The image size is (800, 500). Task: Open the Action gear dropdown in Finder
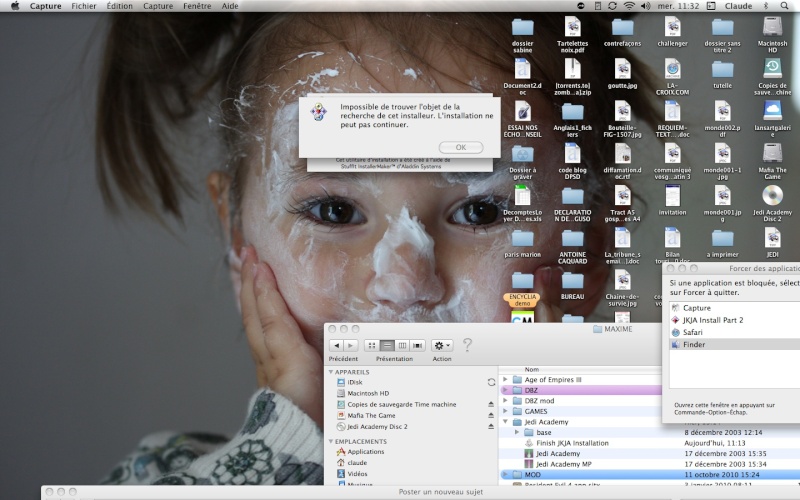[x=442, y=345]
